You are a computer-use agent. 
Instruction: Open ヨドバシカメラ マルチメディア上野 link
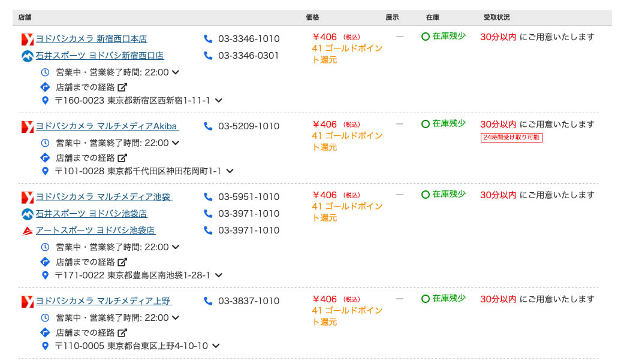[104, 301]
